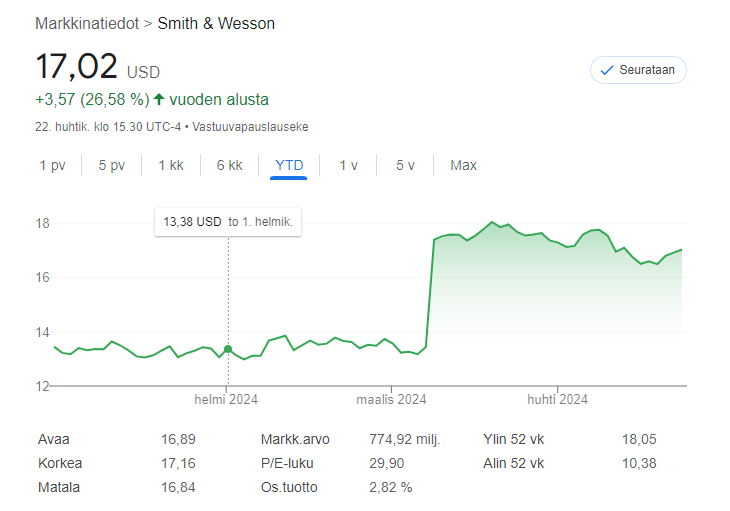This screenshot has width=730, height=511.
Task: Click the Os.tuotto label
Action: (289, 487)
